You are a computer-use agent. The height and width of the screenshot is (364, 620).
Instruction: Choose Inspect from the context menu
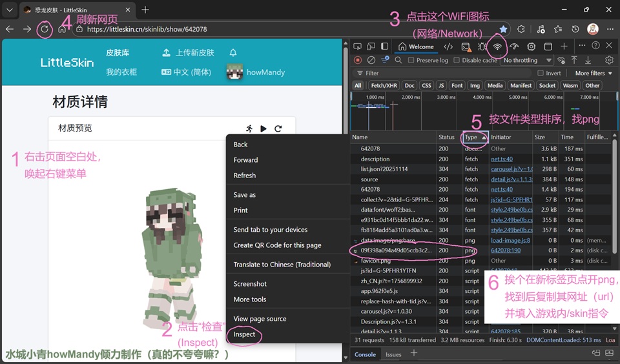click(244, 334)
